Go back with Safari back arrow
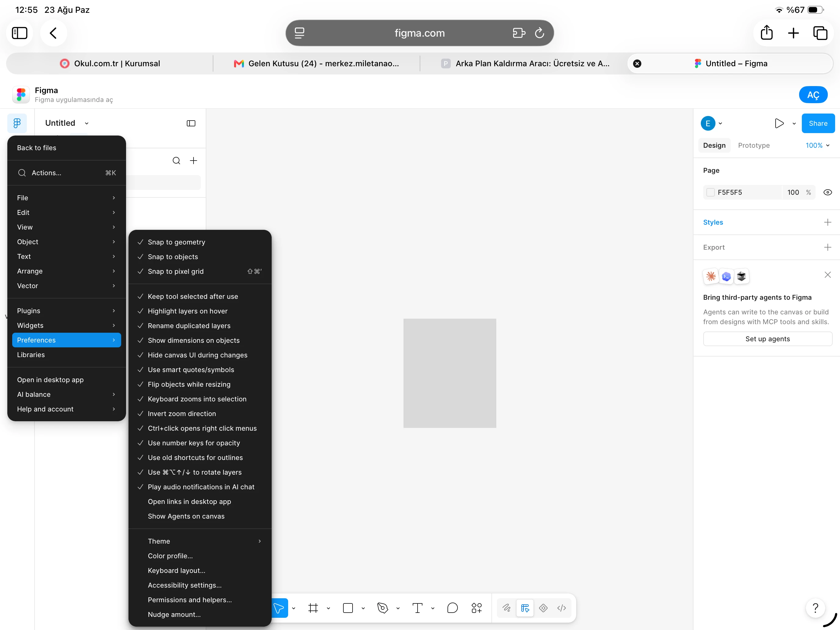 [x=53, y=33]
